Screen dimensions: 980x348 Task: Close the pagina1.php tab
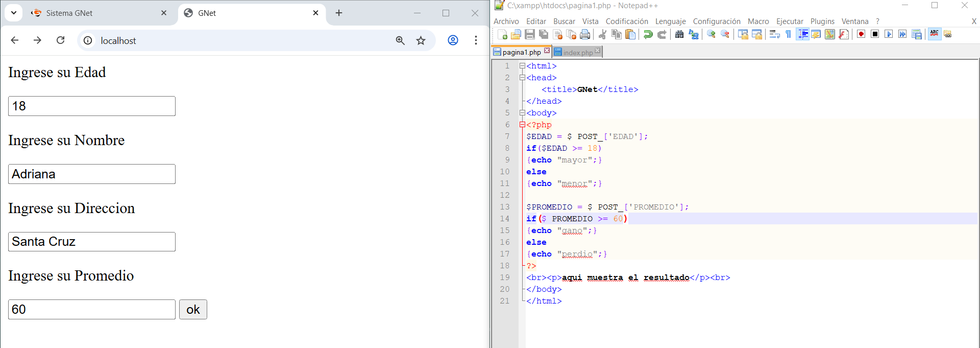click(x=547, y=51)
